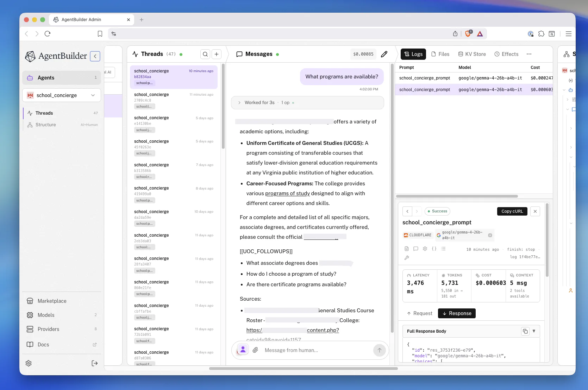588x390 pixels.
Task: Switch to the Logs tab
Action: (413, 54)
